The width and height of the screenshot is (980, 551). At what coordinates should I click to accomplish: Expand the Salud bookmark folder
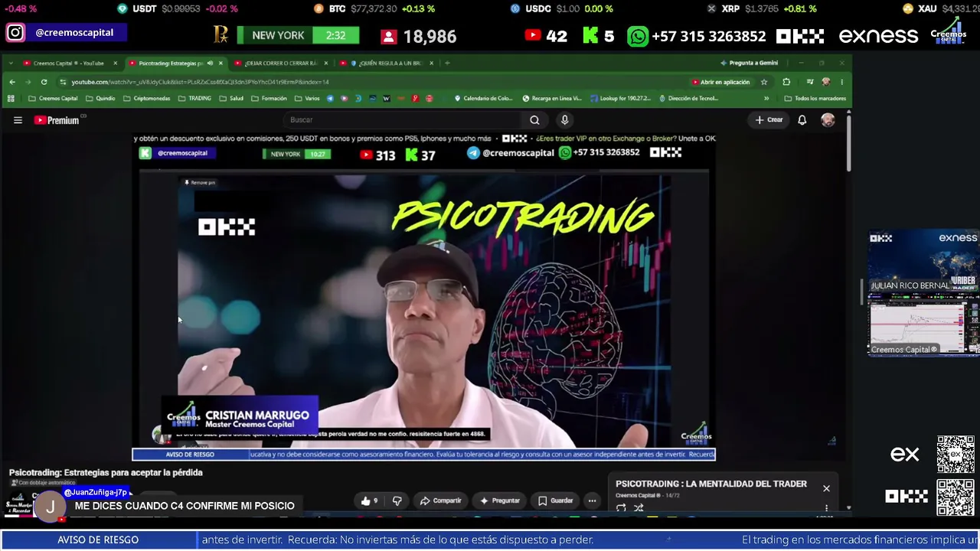(230, 99)
